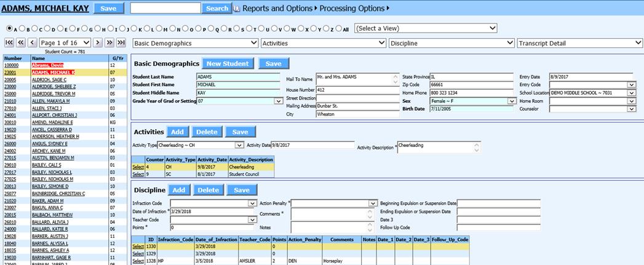Skip forward several pages with double-right arrow
The image size is (644, 265).
[109, 42]
